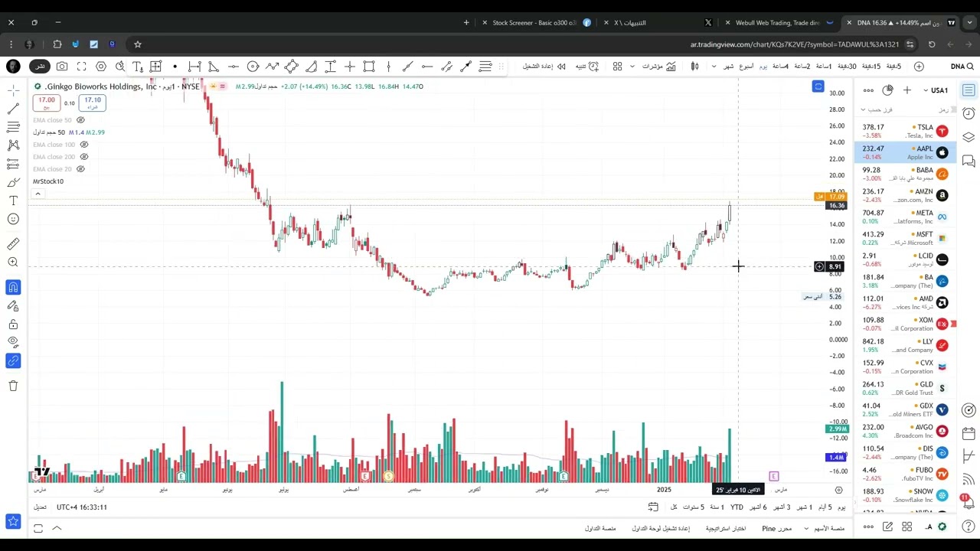This screenshot has height=551, width=980.
Task: Open the chat bubbles panel icon
Action: click(969, 161)
